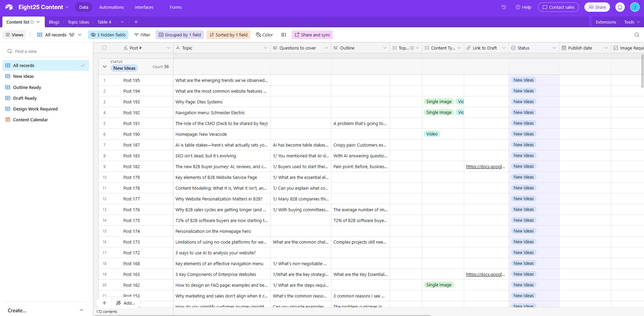Open the user account avatar
This screenshot has width=644, height=316.
tap(635, 7)
